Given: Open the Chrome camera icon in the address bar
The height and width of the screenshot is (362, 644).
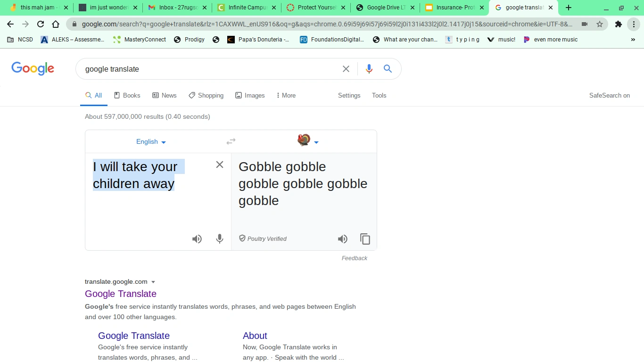Looking at the screenshot, I should 585,24.
